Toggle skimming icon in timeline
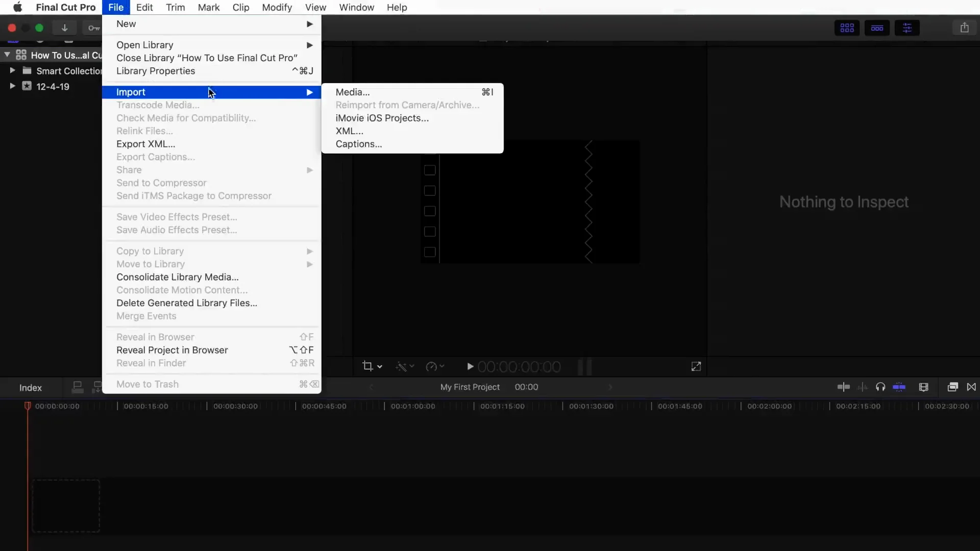The image size is (980, 551). point(844,387)
